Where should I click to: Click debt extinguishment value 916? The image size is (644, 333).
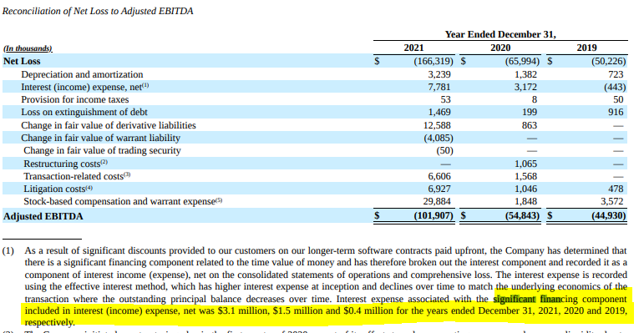pyautogui.click(x=616, y=112)
